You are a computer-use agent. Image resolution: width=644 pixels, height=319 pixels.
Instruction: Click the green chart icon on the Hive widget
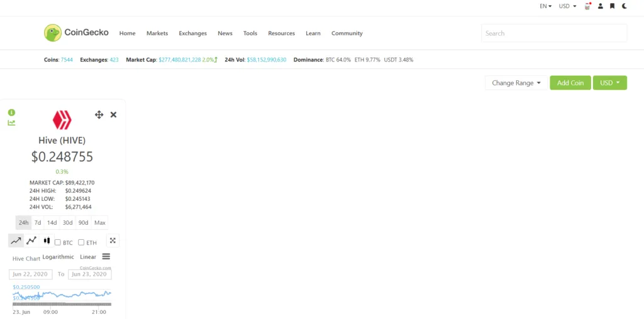[11, 122]
